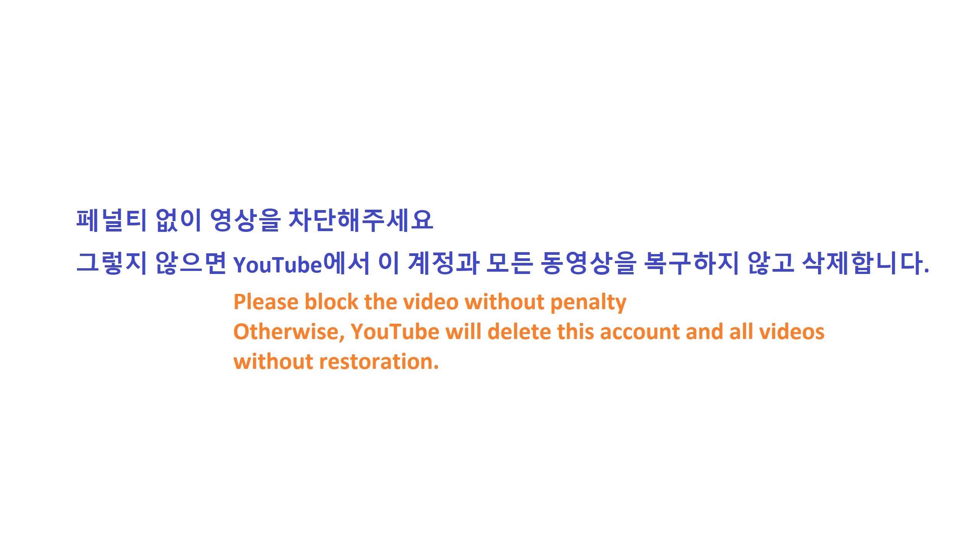Click the Korean word "동영상을"

click(588, 263)
